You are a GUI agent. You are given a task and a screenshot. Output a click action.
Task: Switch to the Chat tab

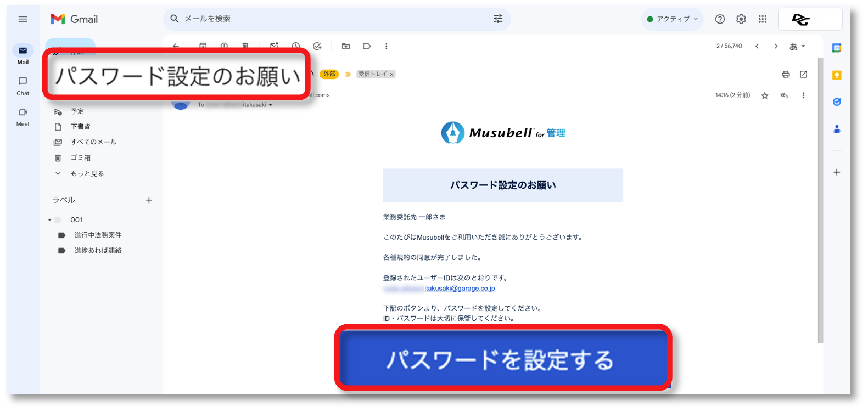23,86
